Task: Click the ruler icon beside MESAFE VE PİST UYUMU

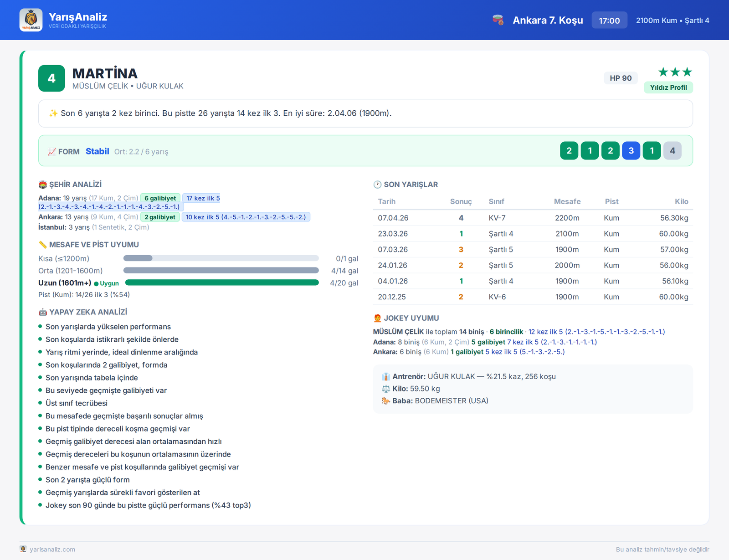Action: pyautogui.click(x=43, y=245)
